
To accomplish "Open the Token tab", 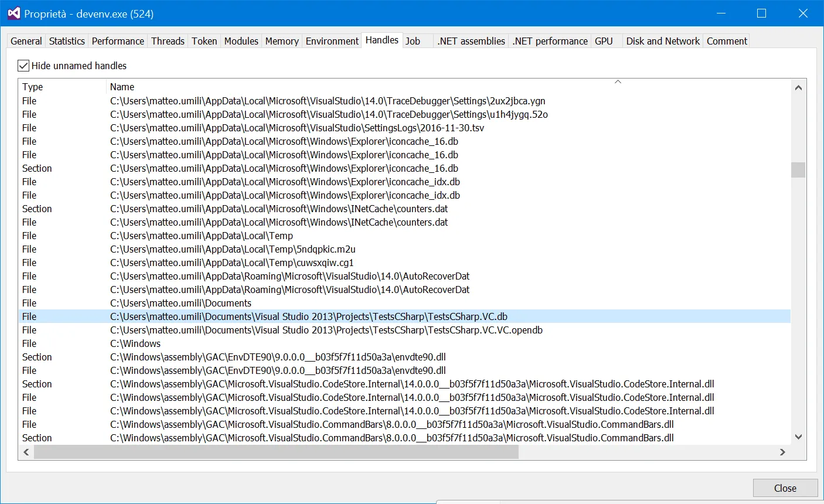I will pos(205,41).
